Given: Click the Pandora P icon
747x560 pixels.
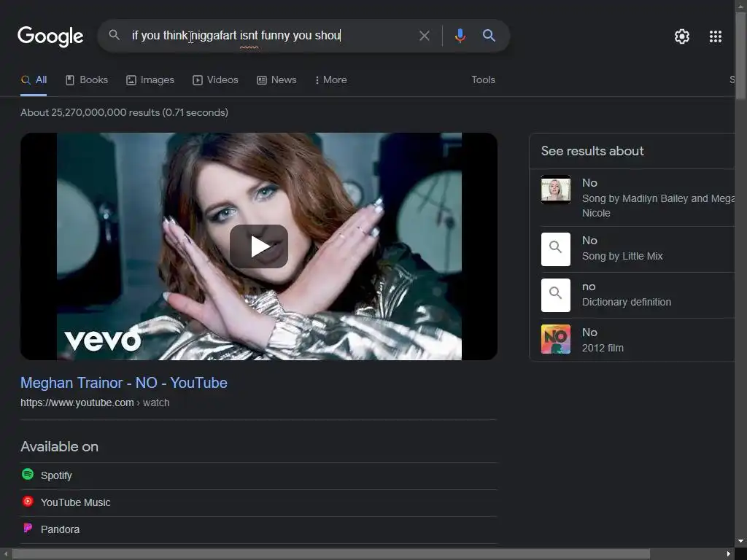Looking at the screenshot, I should coord(28,528).
